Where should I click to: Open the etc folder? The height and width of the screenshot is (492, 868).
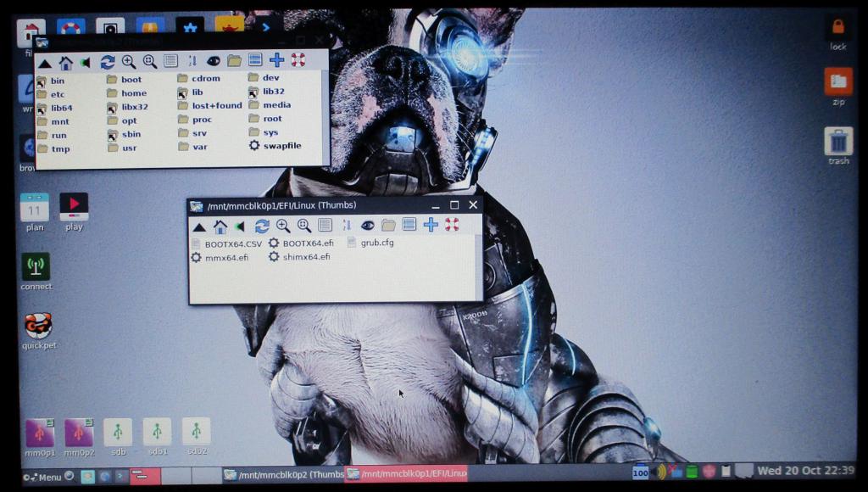[x=50, y=94]
